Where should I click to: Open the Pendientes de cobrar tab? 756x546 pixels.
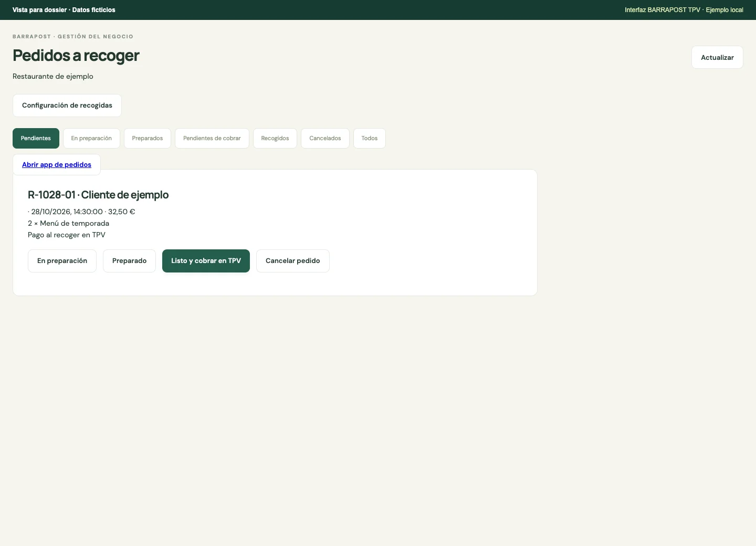pos(212,139)
